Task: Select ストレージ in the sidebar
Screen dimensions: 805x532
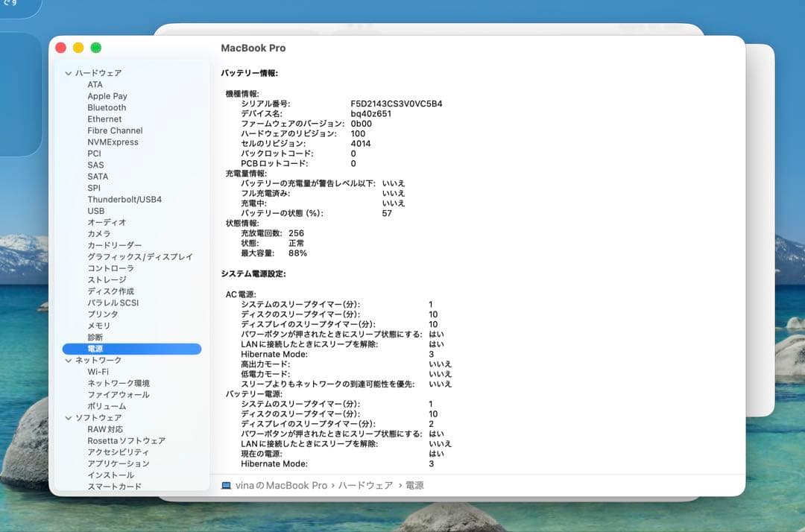Action: click(x=107, y=279)
